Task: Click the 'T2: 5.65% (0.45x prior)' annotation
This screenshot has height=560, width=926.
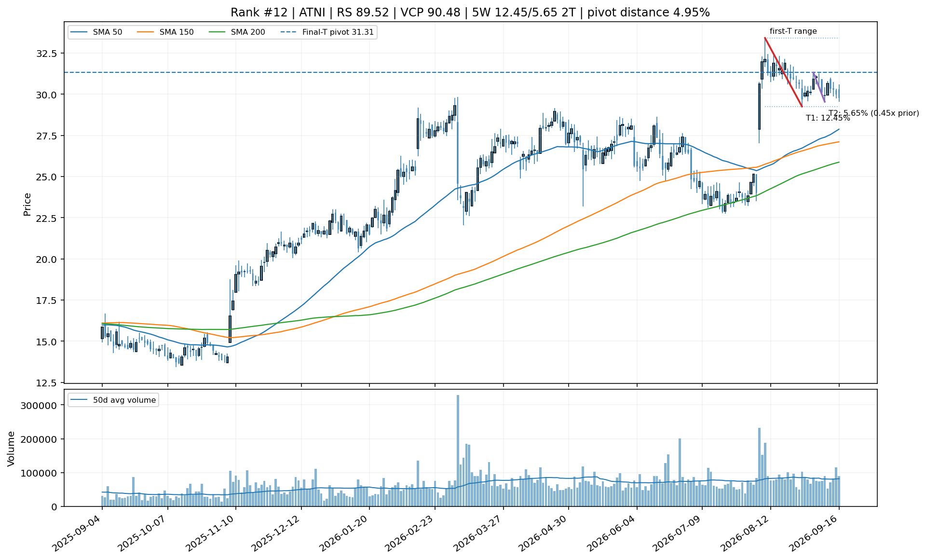Action: [874, 113]
